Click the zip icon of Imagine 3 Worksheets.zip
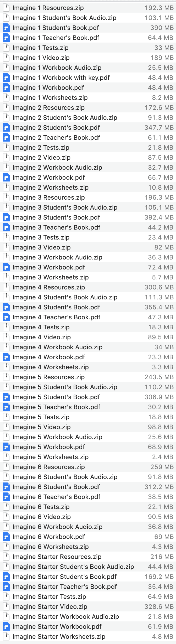The width and height of the screenshot is (176, 644). pyautogui.click(x=6, y=277)
